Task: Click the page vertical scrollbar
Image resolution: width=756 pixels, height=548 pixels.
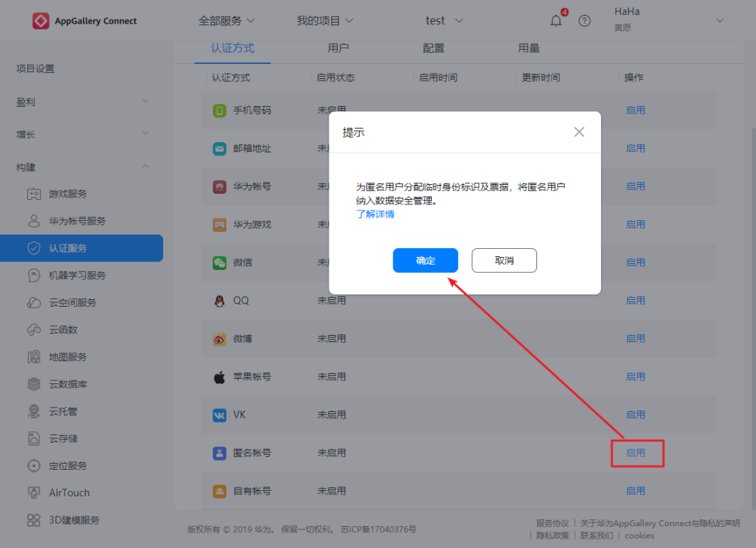Action: point(753,318)
